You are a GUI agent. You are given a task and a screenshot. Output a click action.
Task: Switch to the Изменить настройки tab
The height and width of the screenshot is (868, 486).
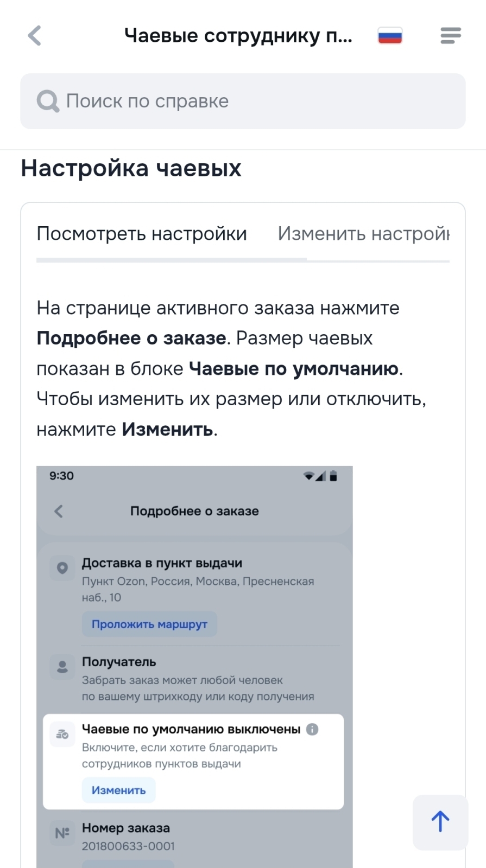(363, 233)
